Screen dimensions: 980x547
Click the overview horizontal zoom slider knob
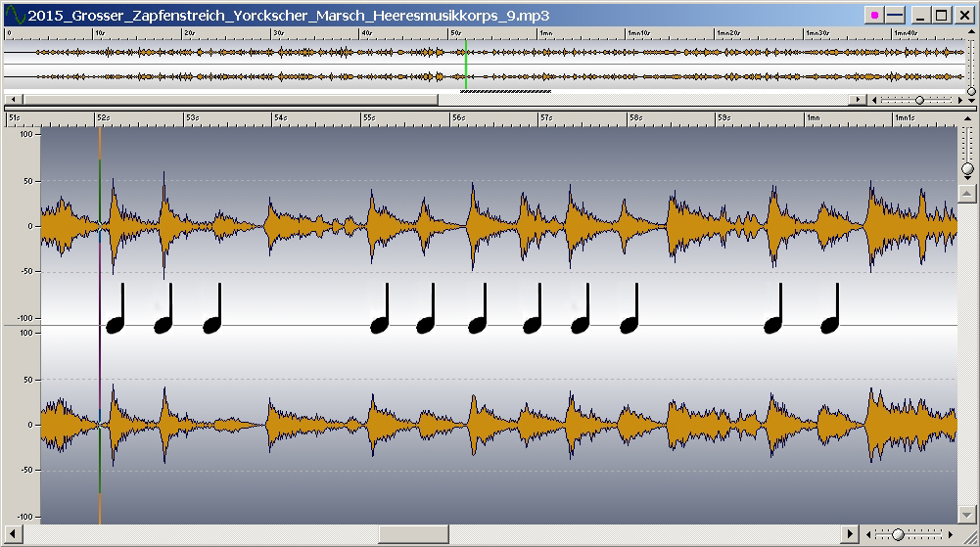[919, 100]
